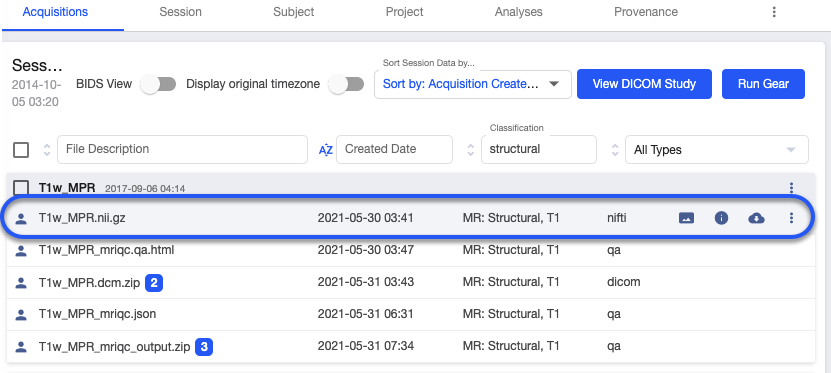Focus Classification field containing structural

(539, 149)
